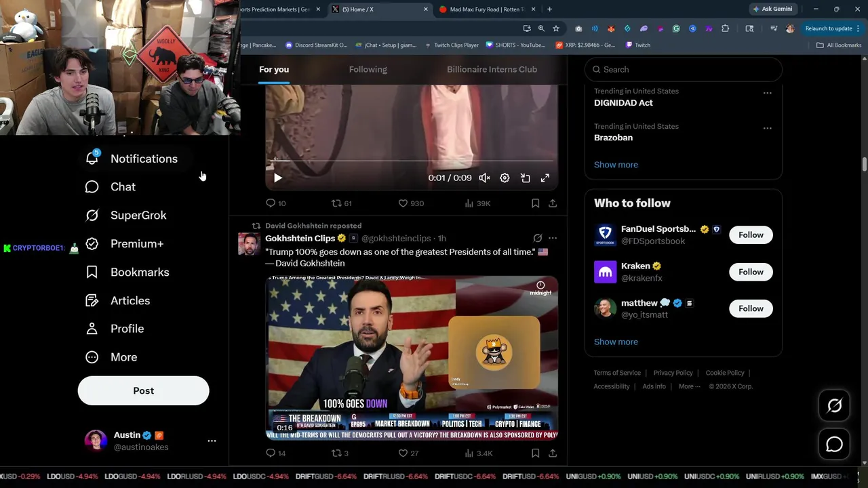Bookmark the top video post
The height and width of the screenshot is (488, 868).
535,203
